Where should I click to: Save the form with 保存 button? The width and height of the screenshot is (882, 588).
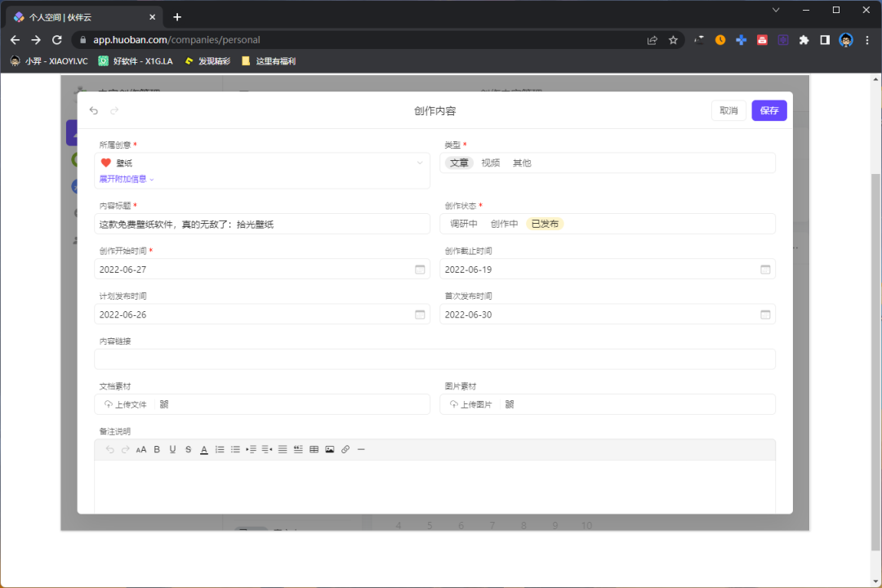(768, 109)
